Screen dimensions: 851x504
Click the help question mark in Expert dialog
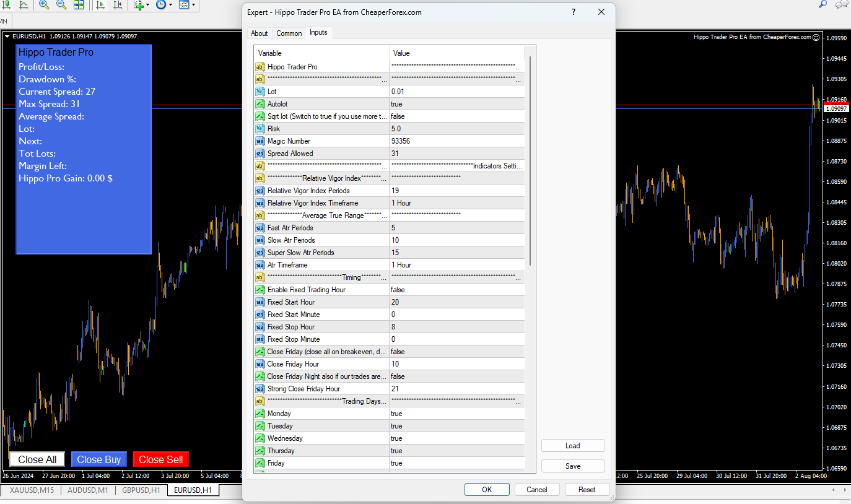574,12
